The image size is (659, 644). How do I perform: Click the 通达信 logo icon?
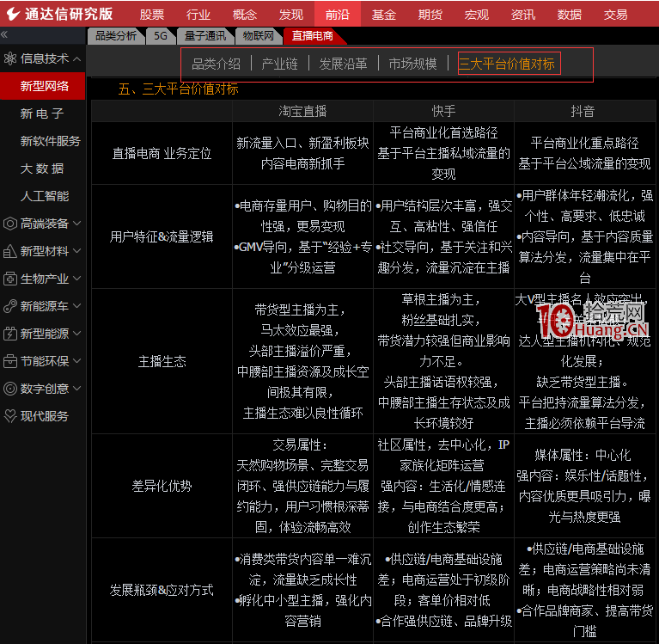(x=13, y=14)
